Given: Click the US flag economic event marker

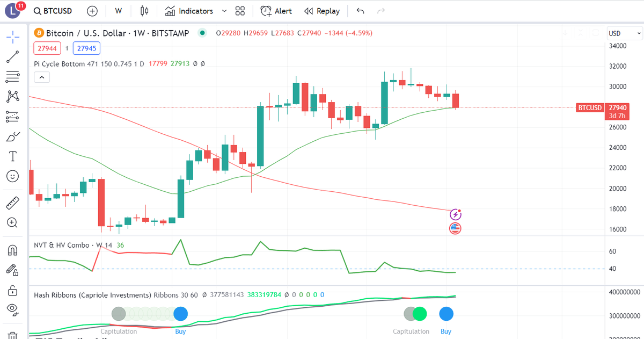Looking at the screenshot, I should point(455,228).
